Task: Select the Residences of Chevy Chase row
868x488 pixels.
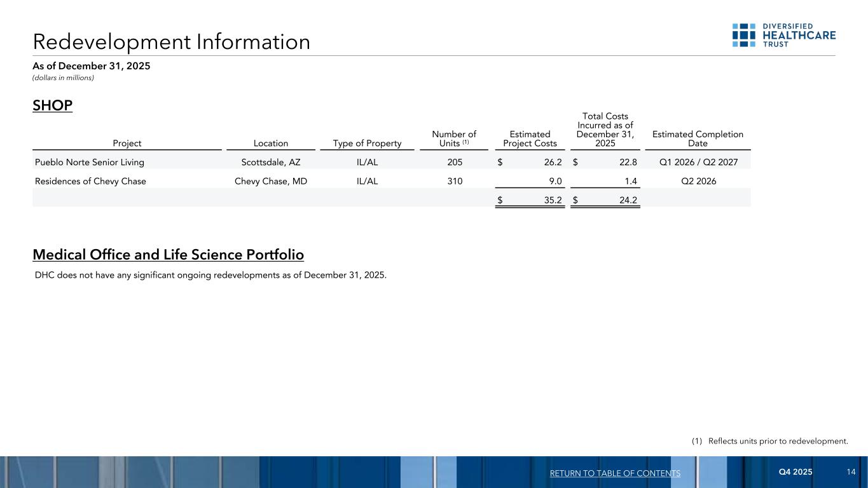Action: (x=90, y=181)
